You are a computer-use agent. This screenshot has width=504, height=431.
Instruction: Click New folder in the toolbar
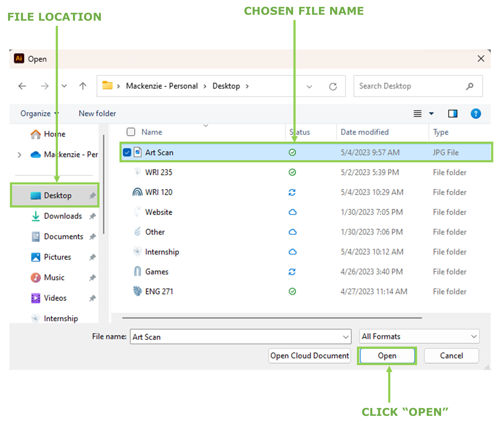97,114
